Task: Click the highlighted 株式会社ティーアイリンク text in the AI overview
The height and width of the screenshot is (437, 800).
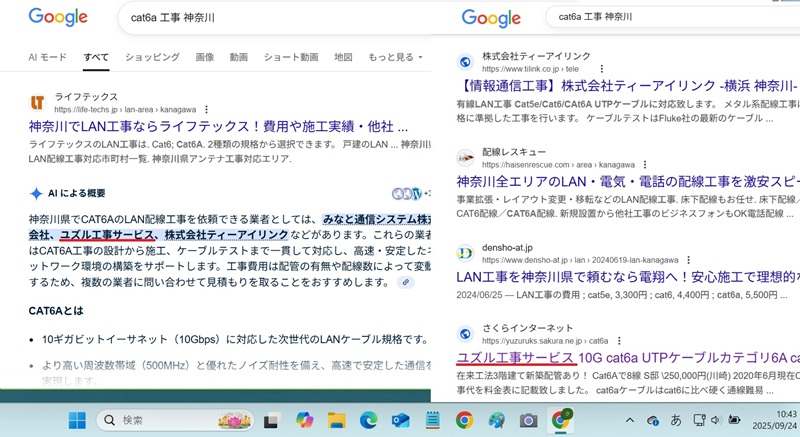Action: pos(226,235)
